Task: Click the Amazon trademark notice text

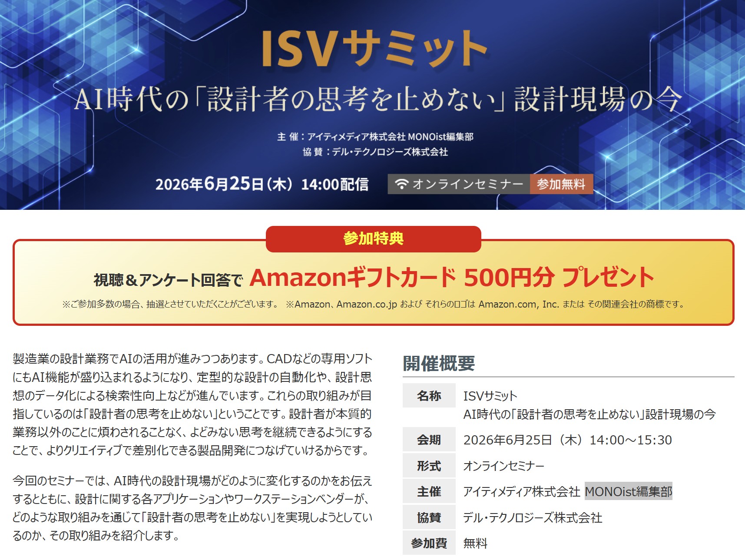Action: pos(485,304)
